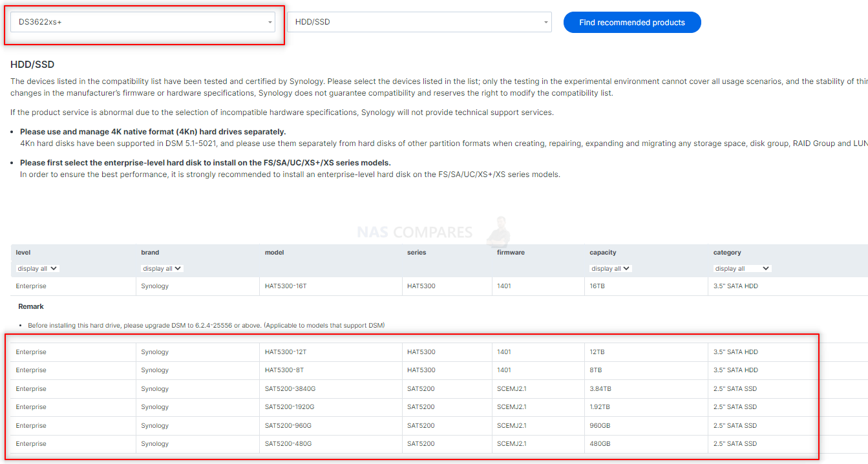Screen dimensions: 868x464
Task: Click the HAT5300 series cell in the HAT5300-8T row
Action: [421, 370]
